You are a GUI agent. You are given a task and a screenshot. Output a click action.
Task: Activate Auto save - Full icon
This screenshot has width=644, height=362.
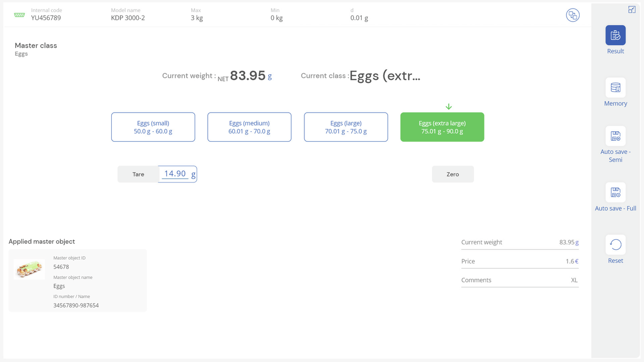tap(615, 193)
